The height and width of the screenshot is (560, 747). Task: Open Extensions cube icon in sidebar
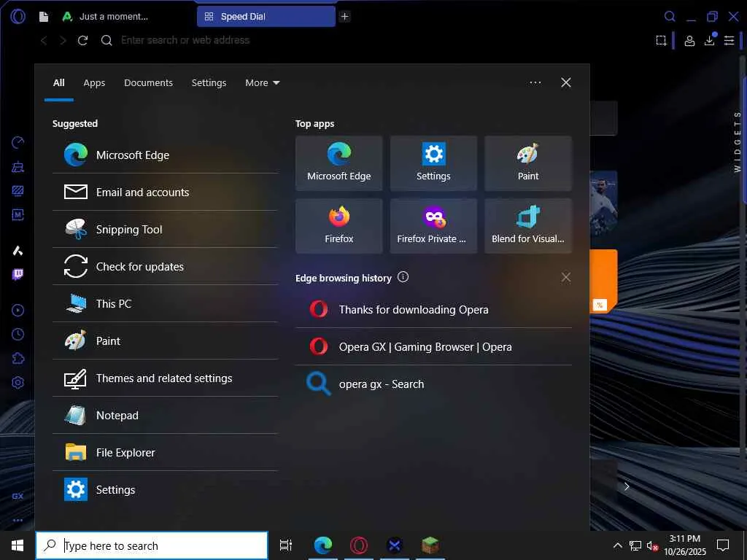coord(18,358)
